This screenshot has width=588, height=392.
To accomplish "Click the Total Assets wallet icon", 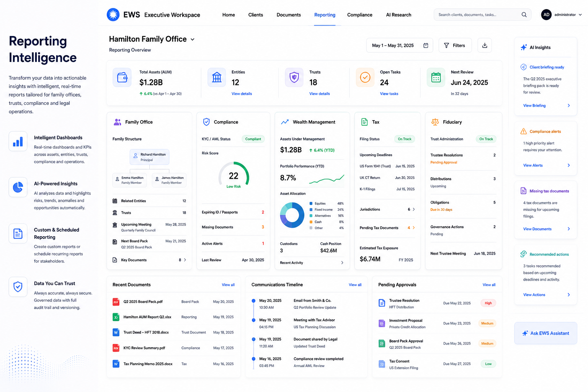I will [x=122, y=77].
